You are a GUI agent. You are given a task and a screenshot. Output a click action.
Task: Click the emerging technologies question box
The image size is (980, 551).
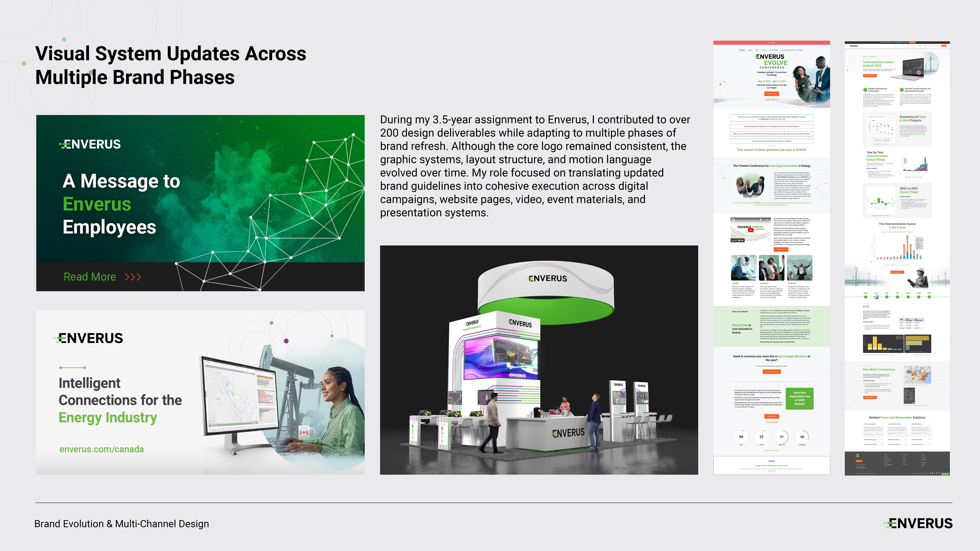771,126
